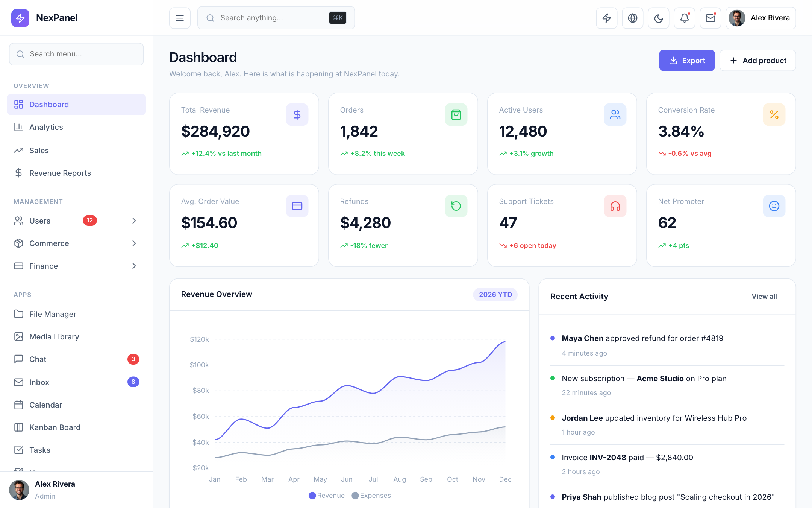Expand the Finance submenu chevron
The height and width of the screenshot is (508, 812).
(x=134, y=266)
